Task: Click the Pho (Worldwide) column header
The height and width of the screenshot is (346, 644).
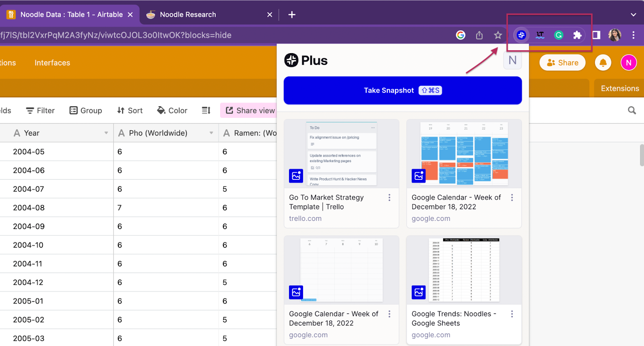Action: tap(166, 133)
